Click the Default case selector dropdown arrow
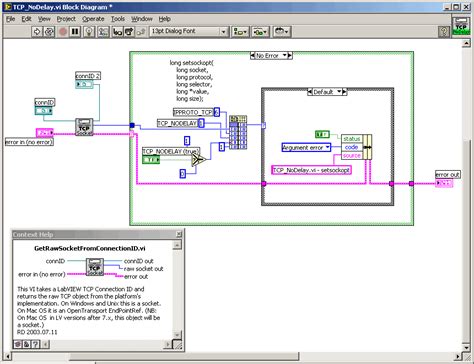The image size is (474, 364). (x=339, y=92)
